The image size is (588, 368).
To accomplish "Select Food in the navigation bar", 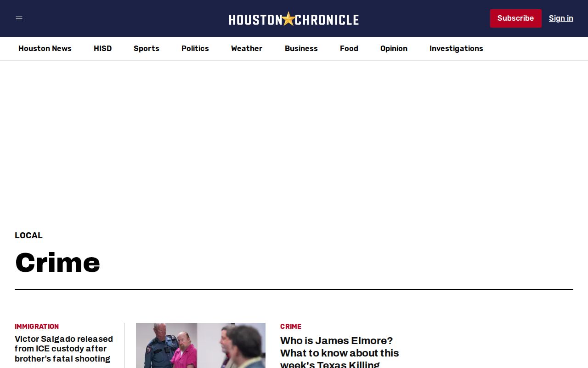I will coord(349,48).
